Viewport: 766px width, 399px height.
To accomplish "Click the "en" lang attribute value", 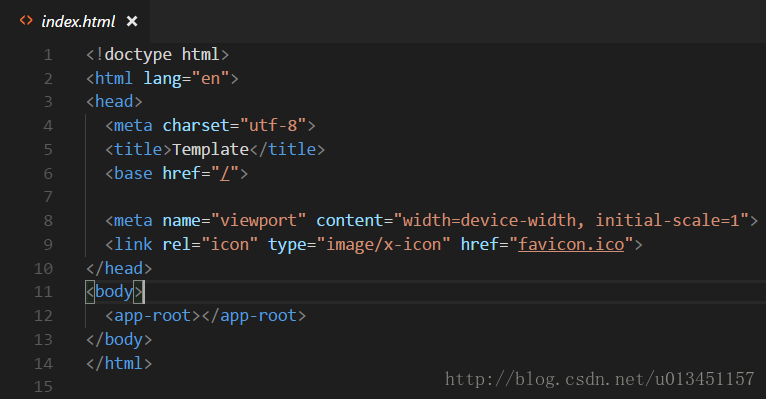I will tap(211, 78).
